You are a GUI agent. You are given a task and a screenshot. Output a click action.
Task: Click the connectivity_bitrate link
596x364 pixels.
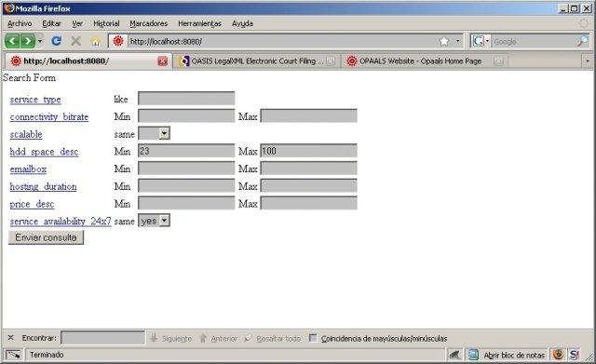(x=49, y=117)
